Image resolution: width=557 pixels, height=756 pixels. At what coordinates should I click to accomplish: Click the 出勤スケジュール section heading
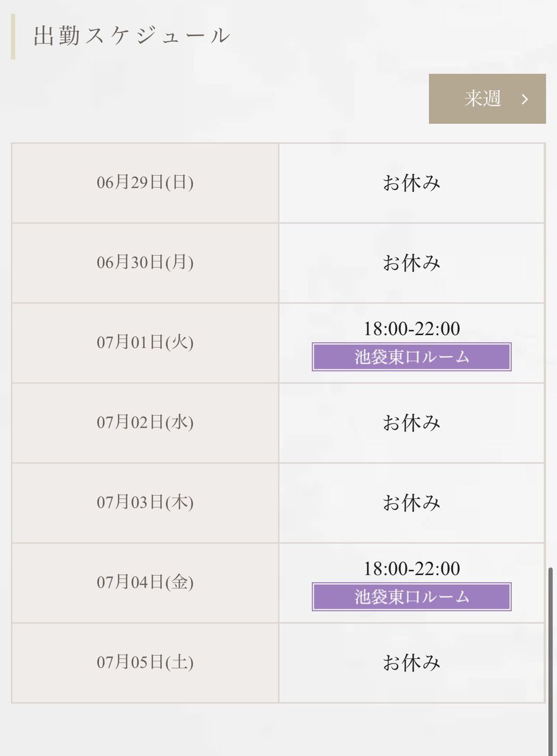coord(132,36)
